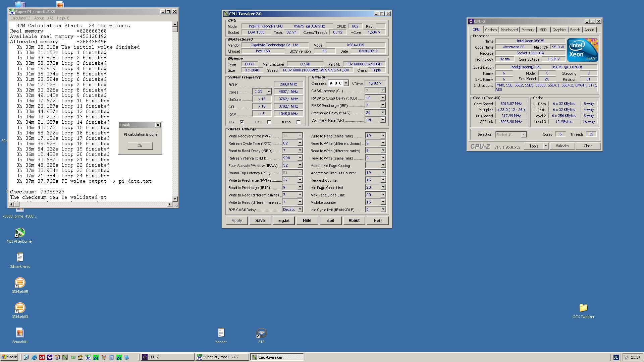Open the Refresh Interval (tREFI) dropdown
The height and width of the screenshot is (362, 644).
[x=300, y=158]
